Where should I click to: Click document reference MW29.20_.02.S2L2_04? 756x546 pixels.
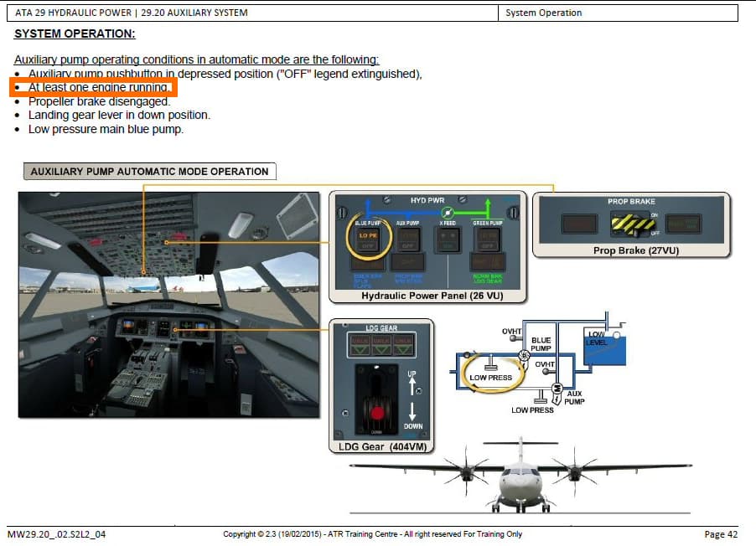coord(56,534)
